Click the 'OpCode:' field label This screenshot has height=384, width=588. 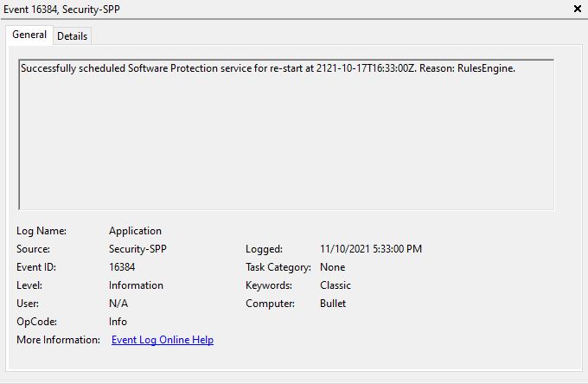[36, 322]
